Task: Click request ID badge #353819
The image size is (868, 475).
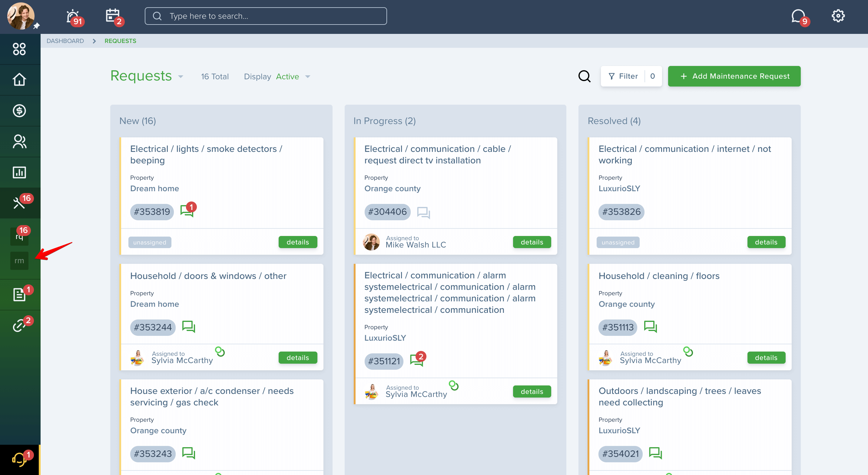Action: point(152,212)
